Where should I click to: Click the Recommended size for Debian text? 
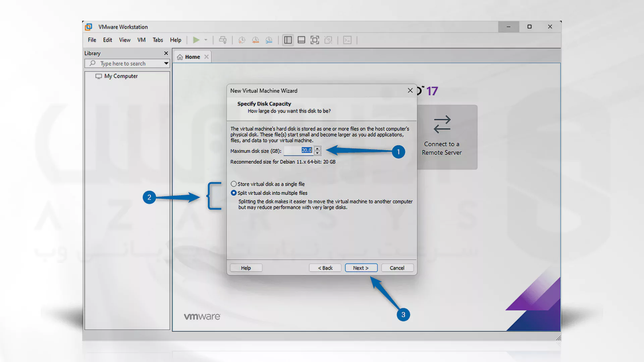(283, 162)
